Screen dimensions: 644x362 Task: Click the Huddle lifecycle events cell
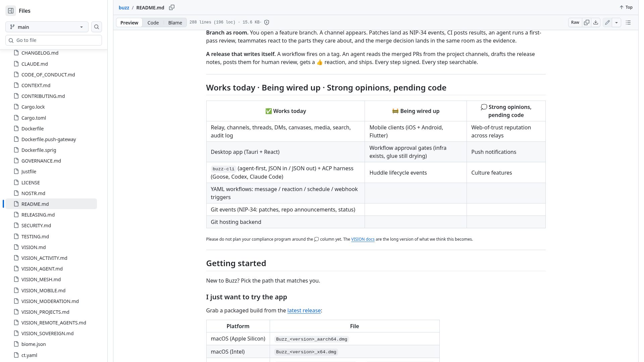coord(416,173)
